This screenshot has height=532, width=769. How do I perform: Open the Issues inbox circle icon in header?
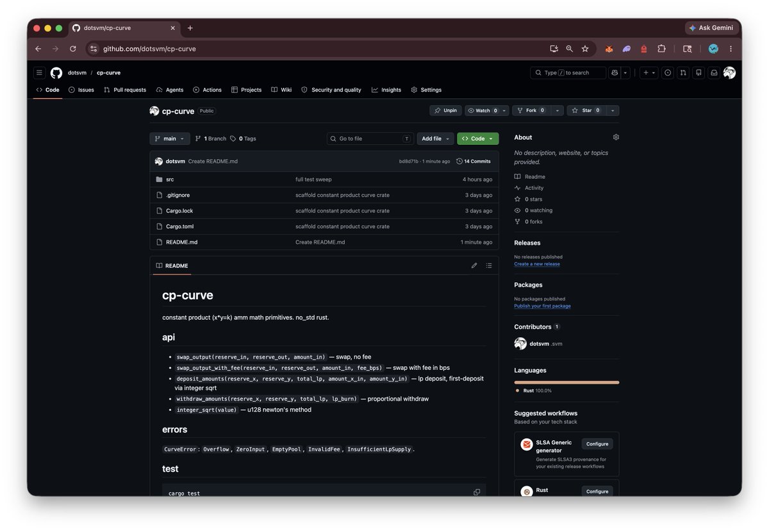click(668, 73)
